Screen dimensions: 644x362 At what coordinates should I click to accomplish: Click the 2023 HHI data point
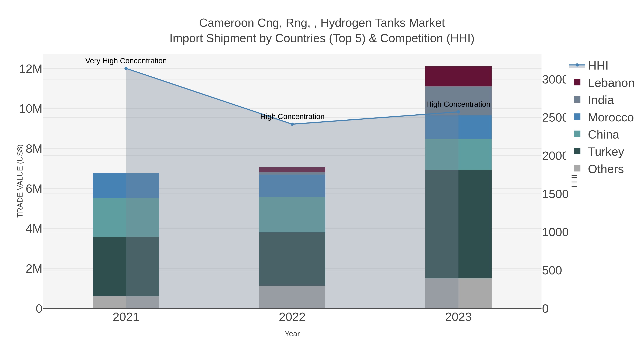tap(458, 112)
